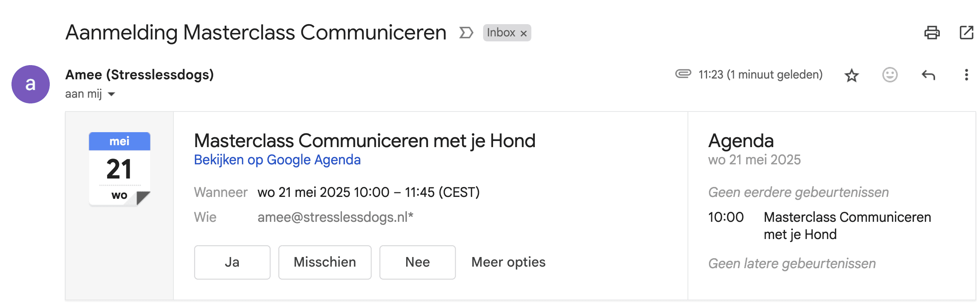Click the sender avatar with letter a
The width and height of the screenshot is (980, 308).
(x=31, y=84)
